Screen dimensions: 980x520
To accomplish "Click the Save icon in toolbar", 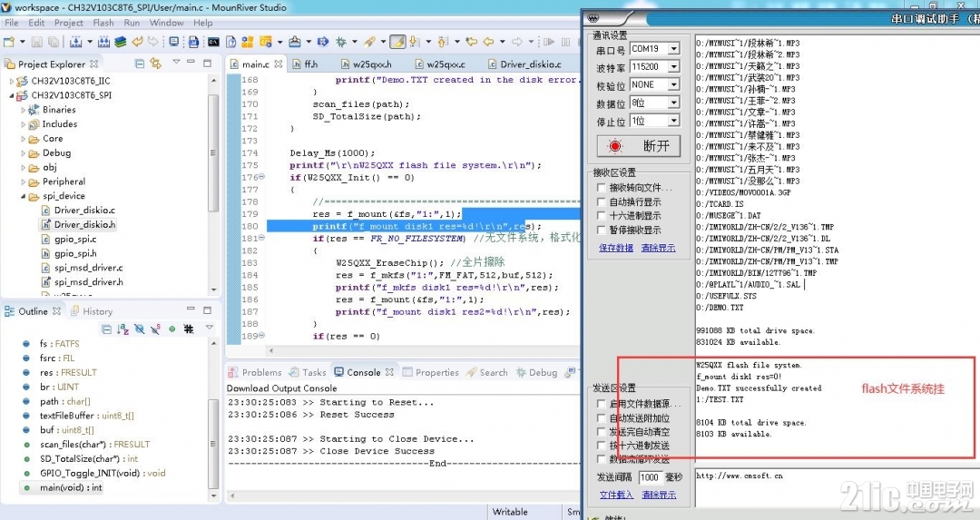I will [37, 42].
